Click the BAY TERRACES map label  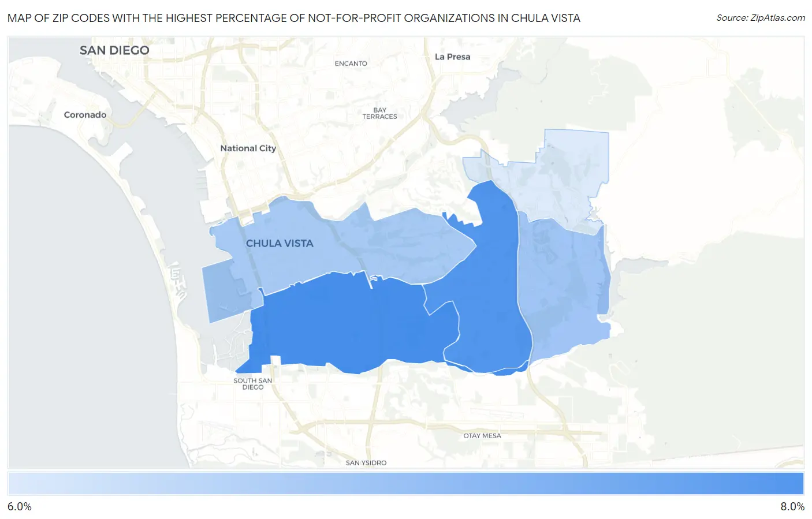[x=379, y=113]
